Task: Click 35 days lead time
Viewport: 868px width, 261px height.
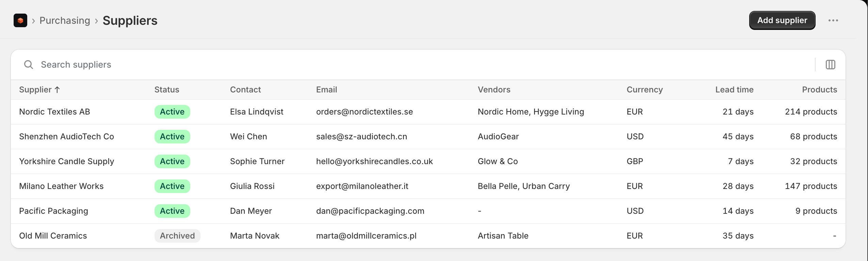Action: [x=738, y=236]
